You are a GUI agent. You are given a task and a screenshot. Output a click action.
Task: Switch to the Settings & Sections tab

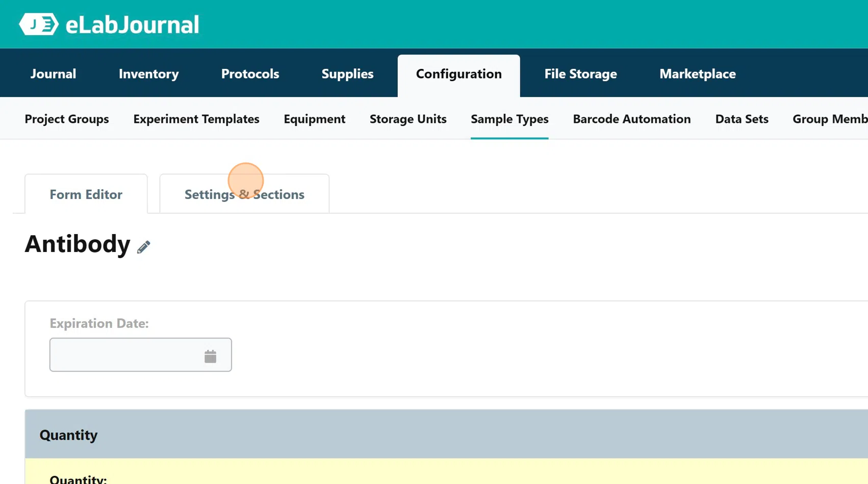click(x=244, y=194)
